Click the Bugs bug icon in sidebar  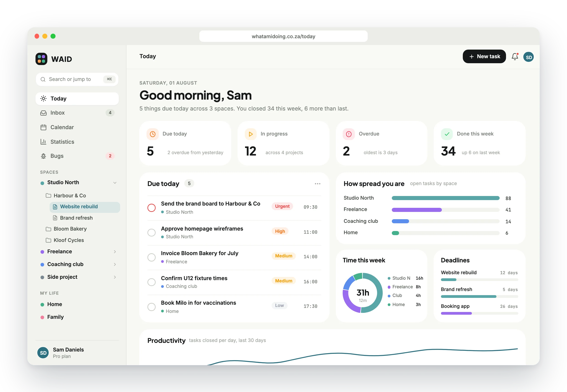(x=43, y=156)
